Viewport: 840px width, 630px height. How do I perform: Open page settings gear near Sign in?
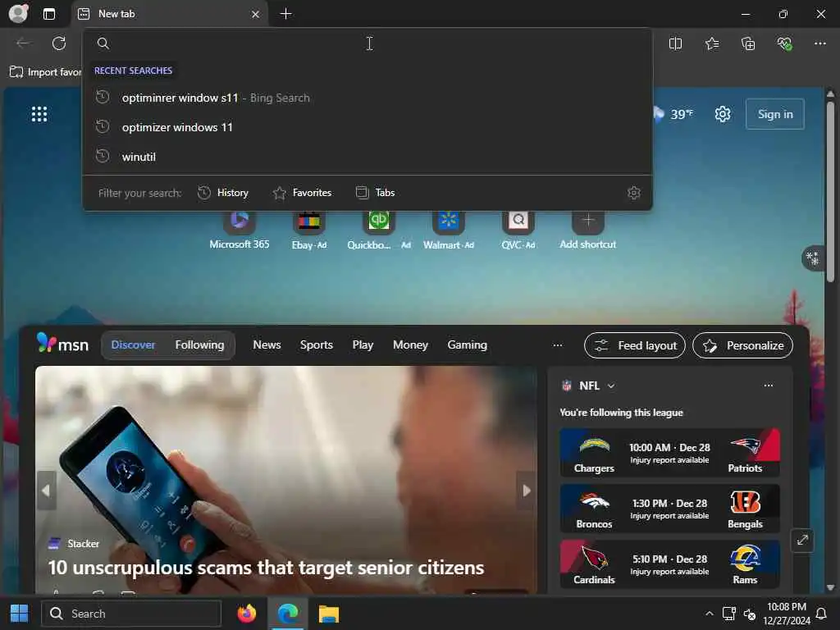[723, 114]
